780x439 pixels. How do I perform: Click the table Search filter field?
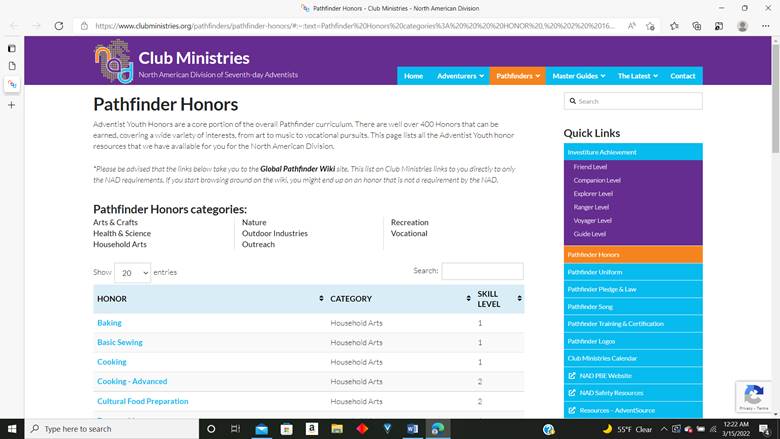click(483, 271)
